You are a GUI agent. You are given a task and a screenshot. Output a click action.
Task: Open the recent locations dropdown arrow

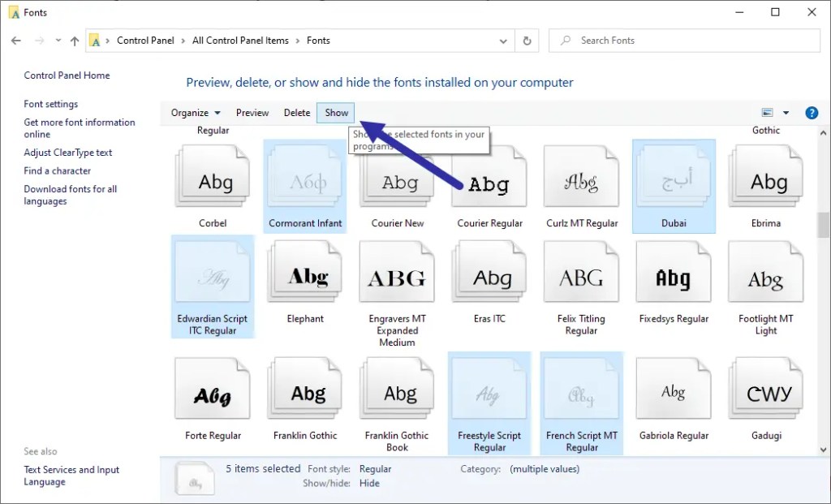click(58, 41)
